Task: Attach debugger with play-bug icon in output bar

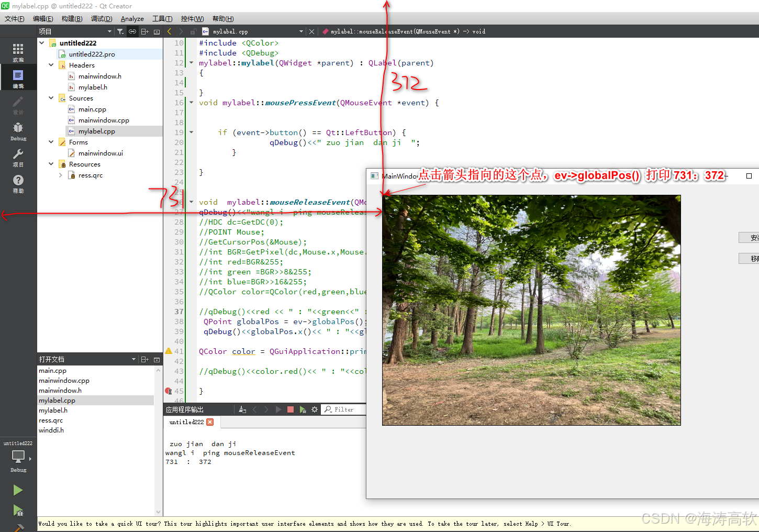Action: coord(303,409)
